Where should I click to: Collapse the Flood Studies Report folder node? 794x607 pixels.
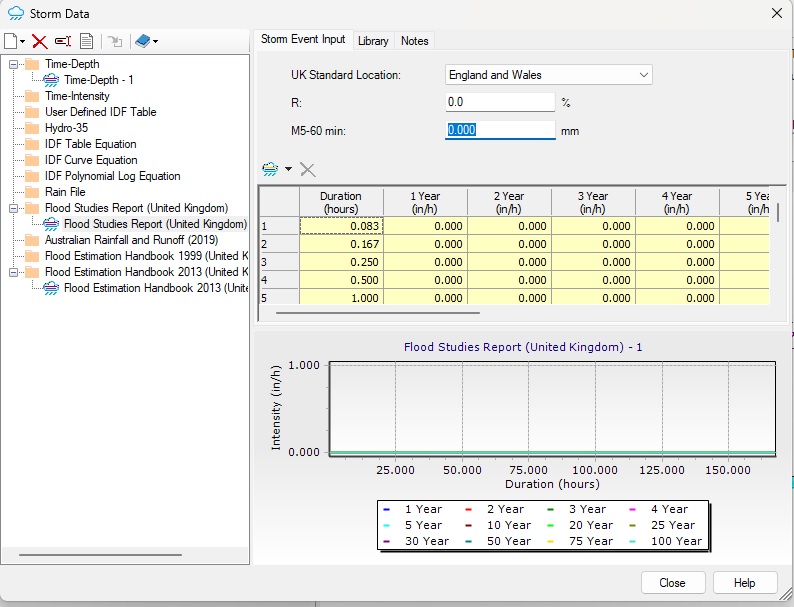(x=14, y=208)
